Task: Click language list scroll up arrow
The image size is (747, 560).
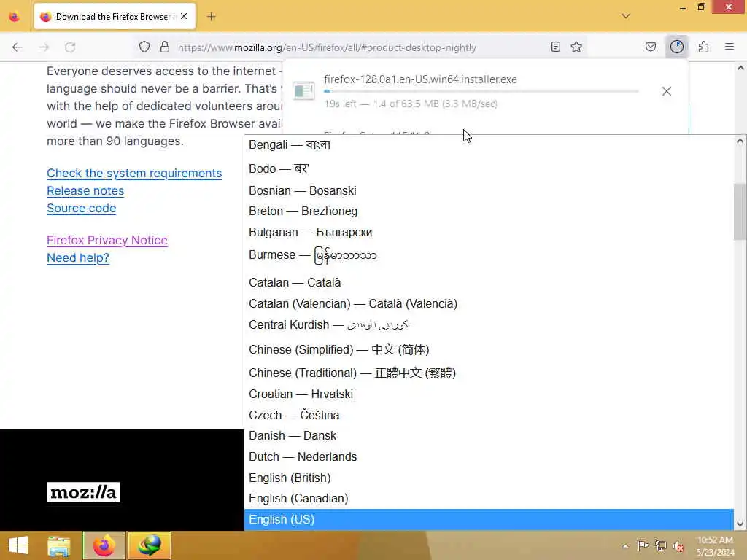Action: [740, 141]
